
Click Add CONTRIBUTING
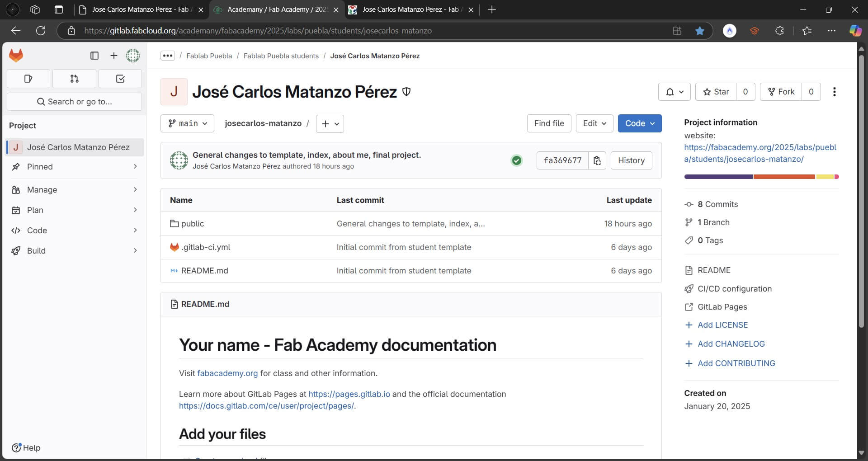[736, 363]
